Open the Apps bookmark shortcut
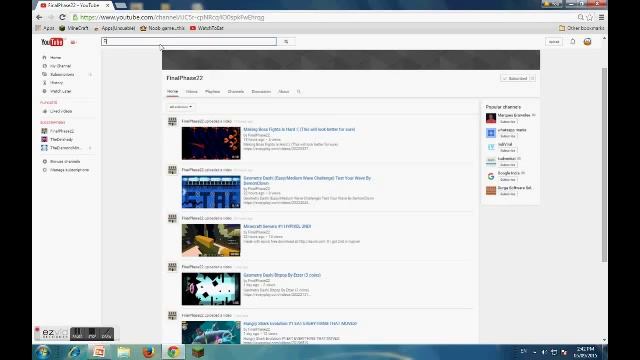 point(45,28)
